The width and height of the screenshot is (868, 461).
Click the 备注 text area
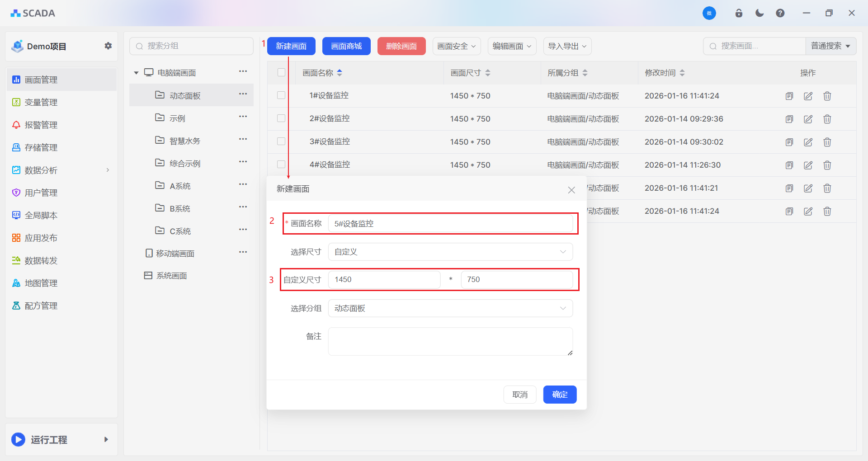(450, 341)
